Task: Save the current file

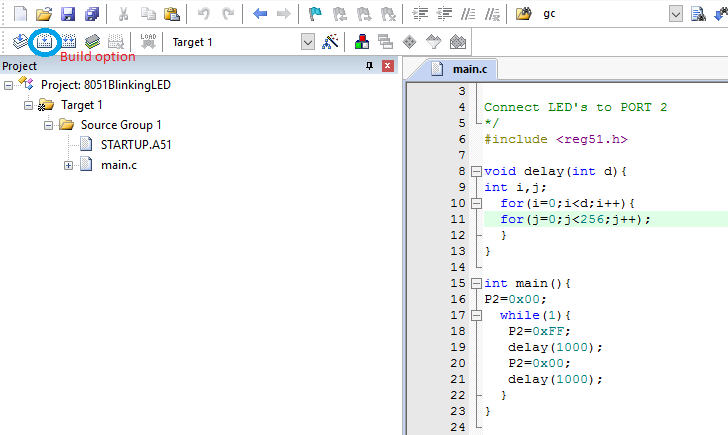Action: click(x=68, y=14)
